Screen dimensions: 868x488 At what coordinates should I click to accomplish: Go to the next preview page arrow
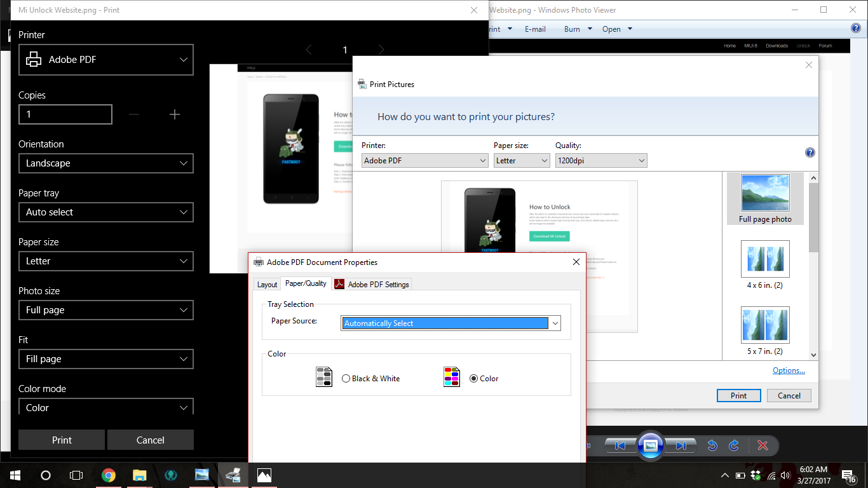pos(381,50)
